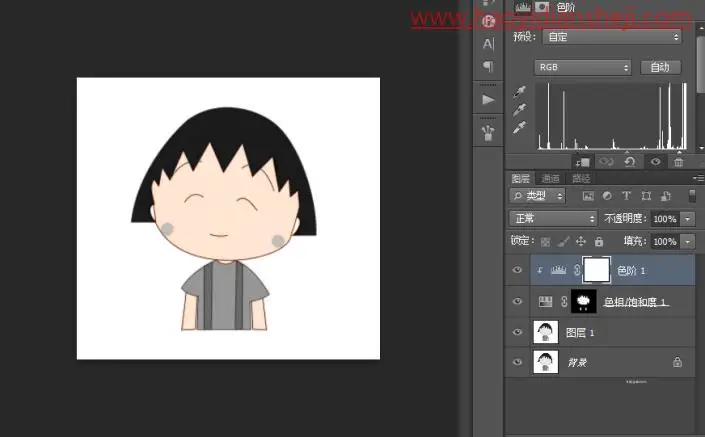Lock layer position
The width and height of the screenshot is (705, 437).
click(x=581, y=242)
